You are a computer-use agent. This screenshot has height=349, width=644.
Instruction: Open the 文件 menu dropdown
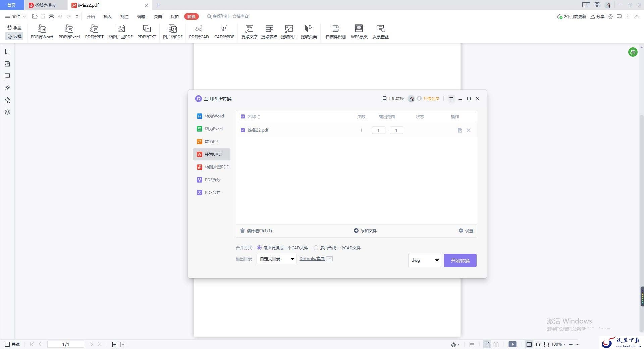(16, 16)
